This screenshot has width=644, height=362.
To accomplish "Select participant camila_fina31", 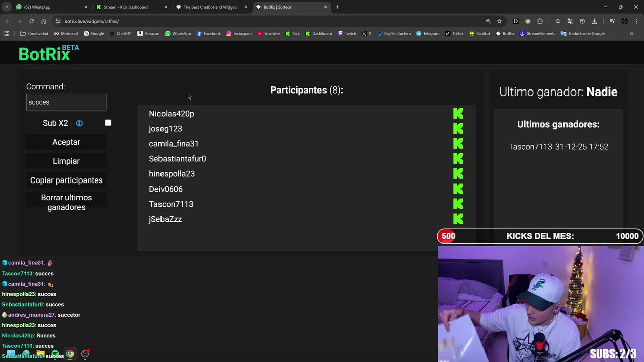I will [x=174, y=144].
